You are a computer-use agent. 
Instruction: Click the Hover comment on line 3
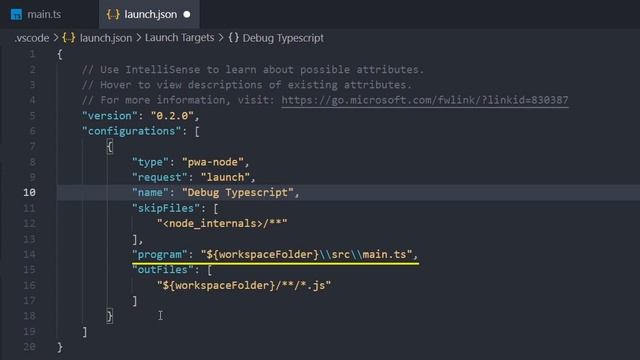coord(247,85)
